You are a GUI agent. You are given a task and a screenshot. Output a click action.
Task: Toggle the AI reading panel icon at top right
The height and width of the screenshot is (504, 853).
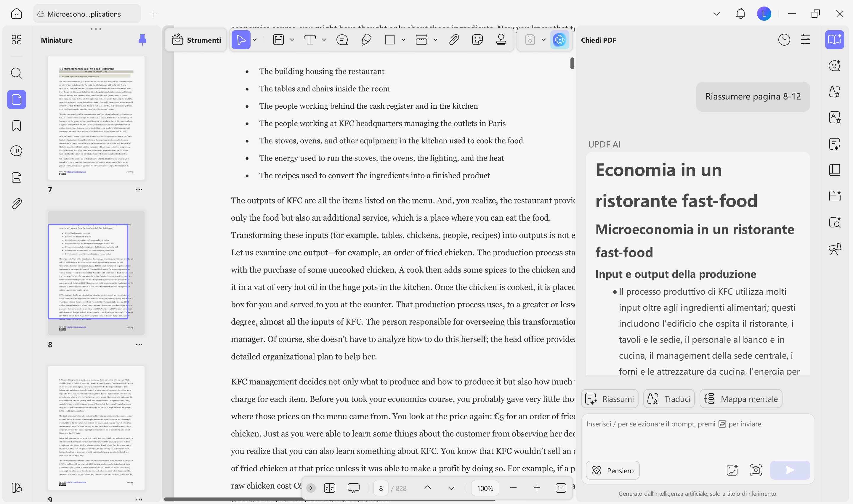pos(835,40)
